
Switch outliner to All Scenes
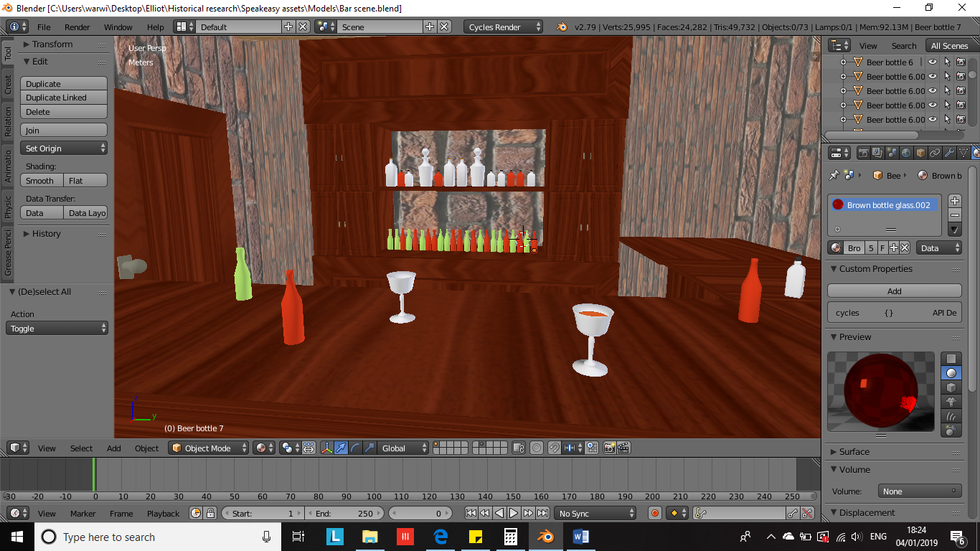[x=949, y=46]
